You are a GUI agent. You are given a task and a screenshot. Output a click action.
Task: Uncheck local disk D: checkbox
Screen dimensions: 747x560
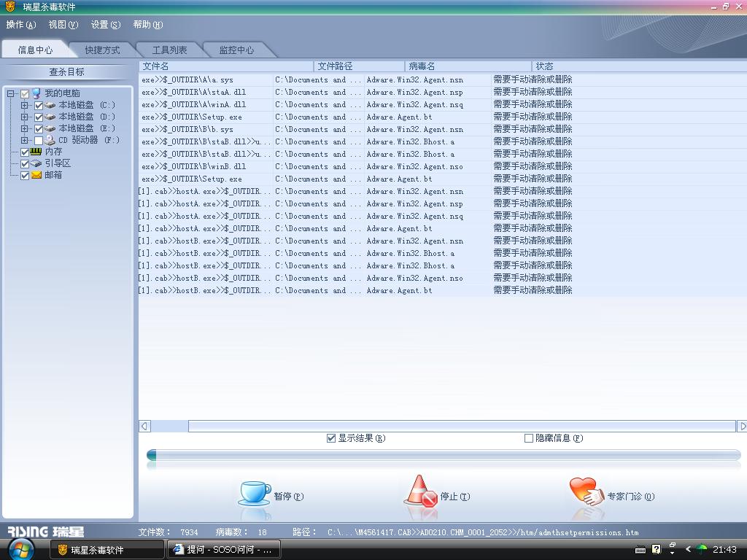coord(39,117)
